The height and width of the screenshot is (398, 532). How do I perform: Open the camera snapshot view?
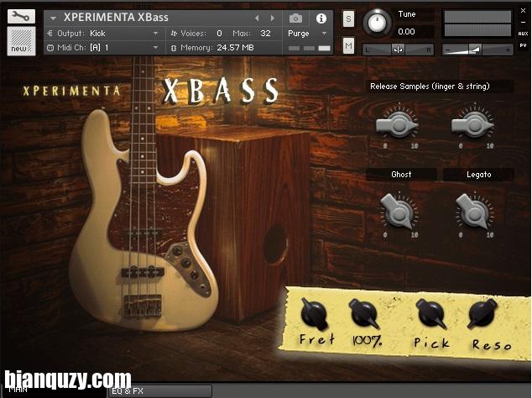tap(295, 18)
